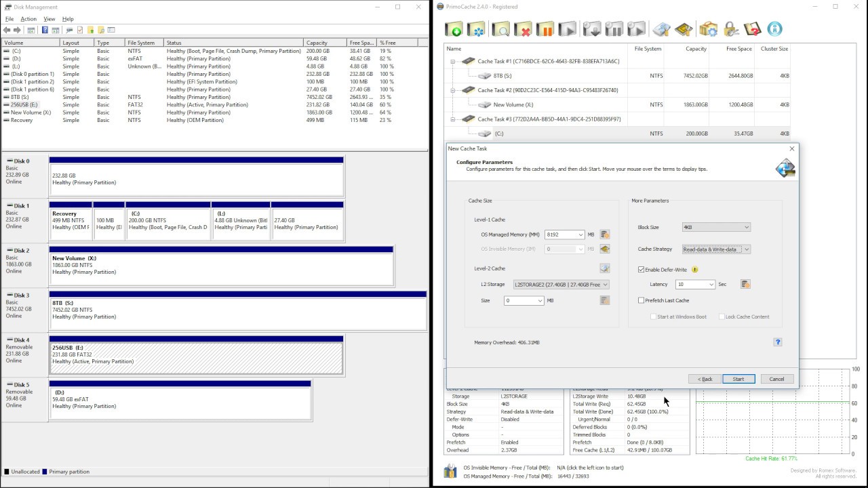Click the chip icon at left of OS Invisible Memory status line

click(450, 471)
